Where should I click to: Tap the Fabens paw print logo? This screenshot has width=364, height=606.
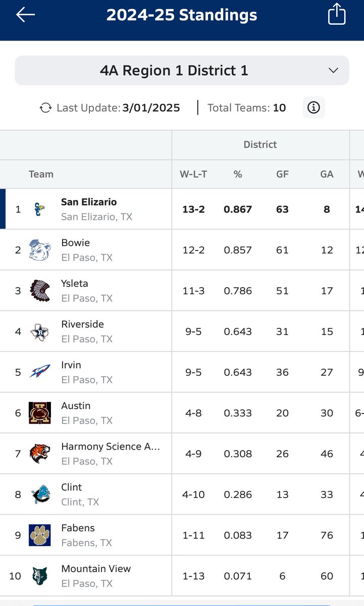click(x=39, y=535)
